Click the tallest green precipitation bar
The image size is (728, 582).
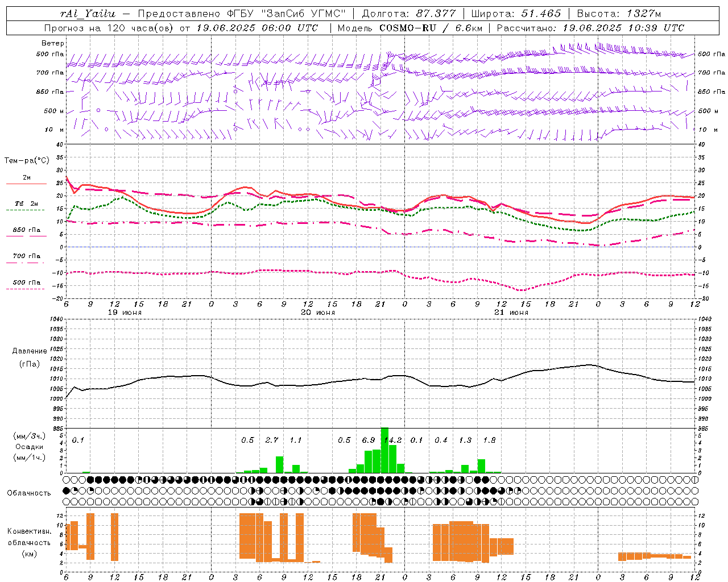click(x=384, y=450)
